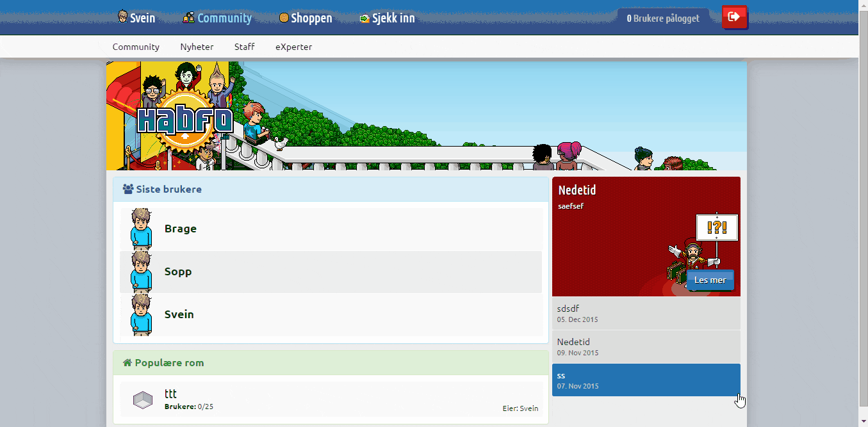This screenshot has height=427, width=868.
Task: Click the ttt room cube icon
Action: (x=143, y=401)
